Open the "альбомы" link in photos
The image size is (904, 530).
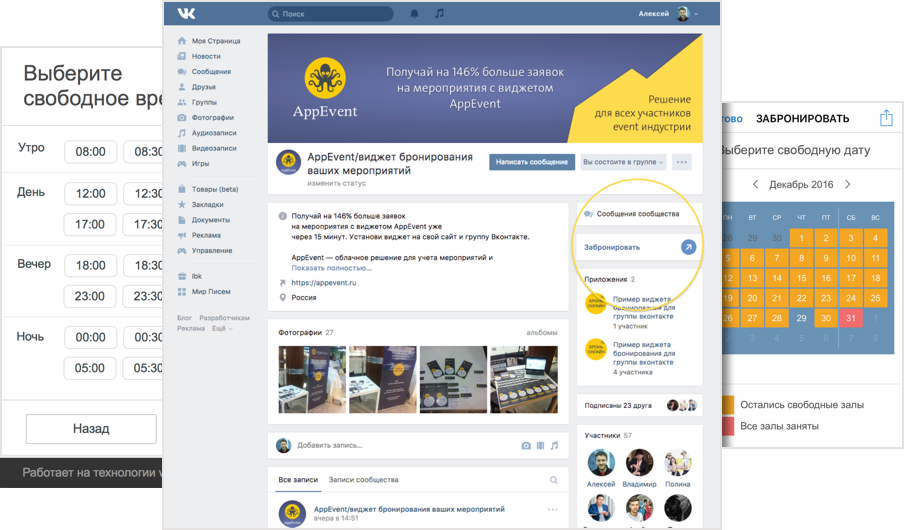tap(541, 333)
